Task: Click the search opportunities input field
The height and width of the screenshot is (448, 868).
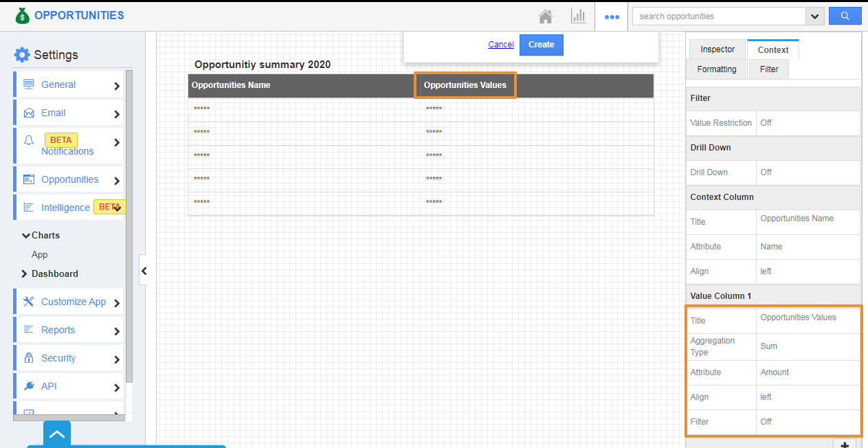Action: [719, 16]
